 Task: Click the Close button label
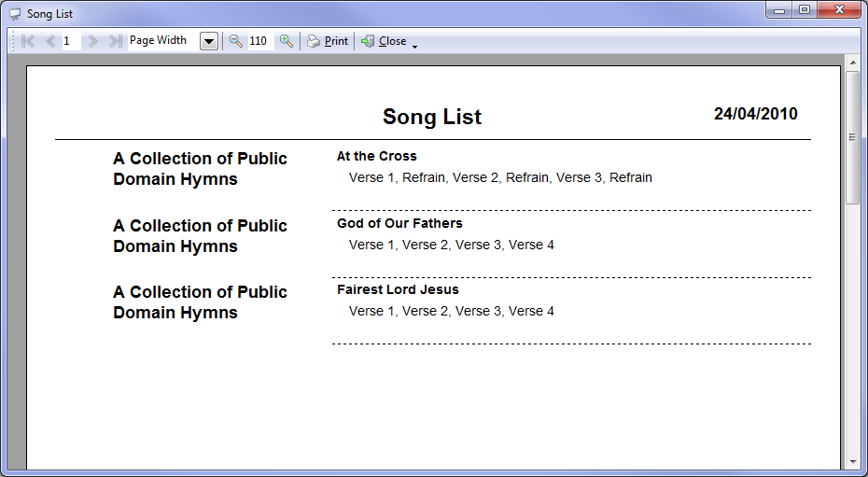[x=393, y=41]
